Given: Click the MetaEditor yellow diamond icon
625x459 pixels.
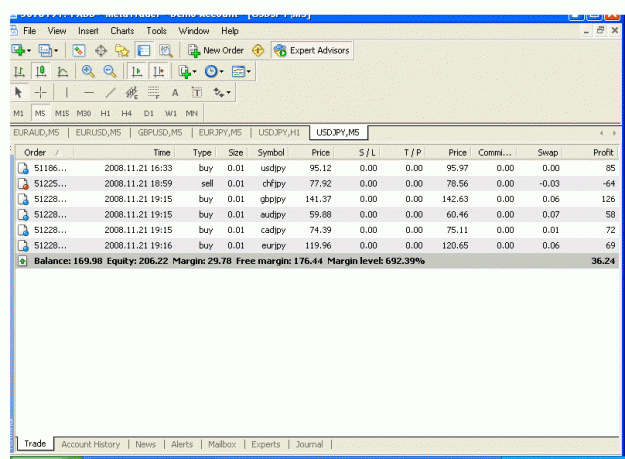Looking at the screenshot, I should [x=258, y=51].
